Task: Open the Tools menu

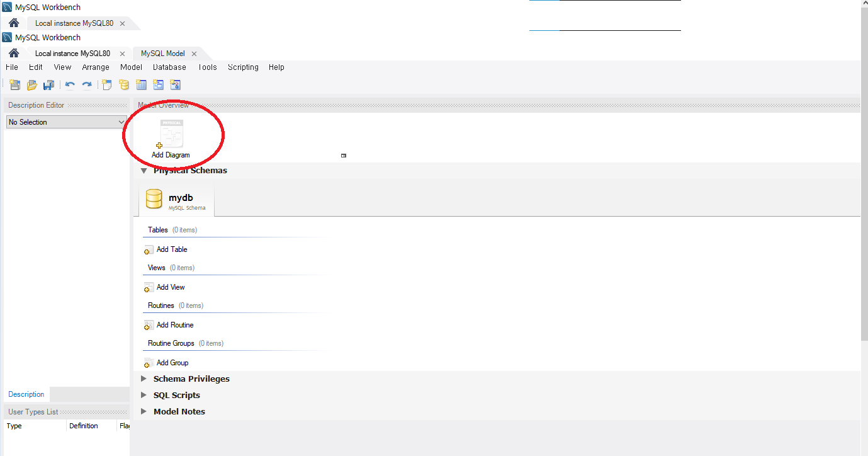Action: point(207,67)
